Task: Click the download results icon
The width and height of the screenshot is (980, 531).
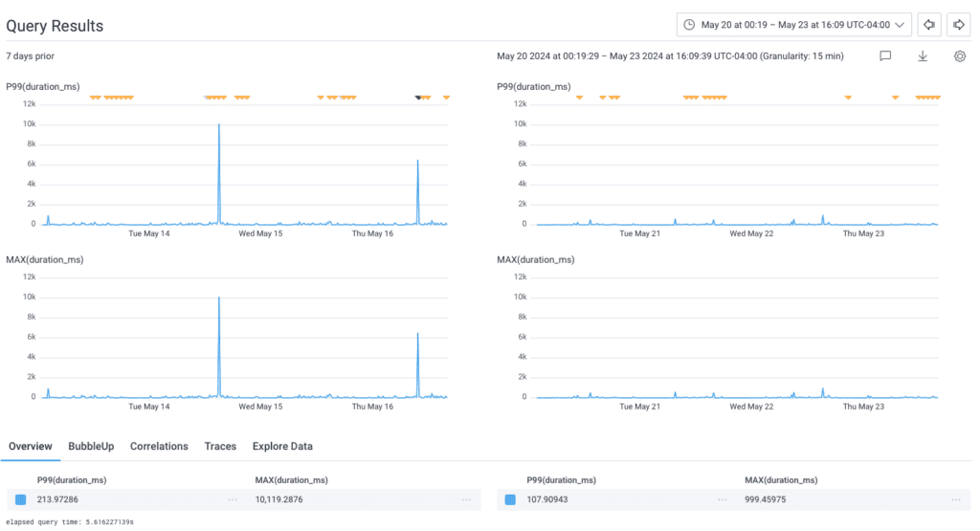Action: pyautogui.click(x=923, y=56)
